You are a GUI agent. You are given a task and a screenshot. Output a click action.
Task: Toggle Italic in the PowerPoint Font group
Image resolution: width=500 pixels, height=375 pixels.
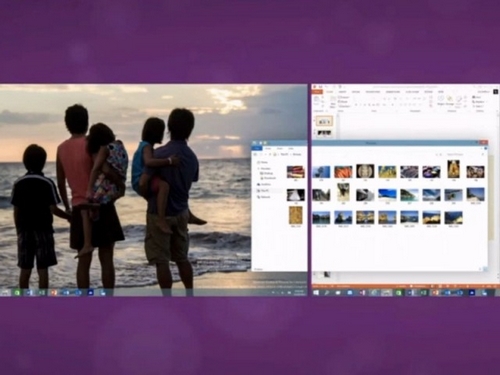coord(361,105)
